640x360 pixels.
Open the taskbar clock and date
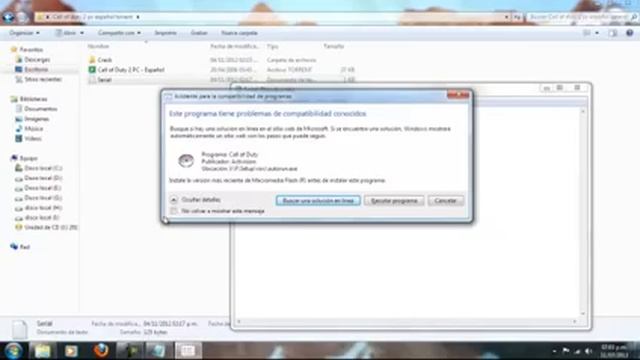614,351
